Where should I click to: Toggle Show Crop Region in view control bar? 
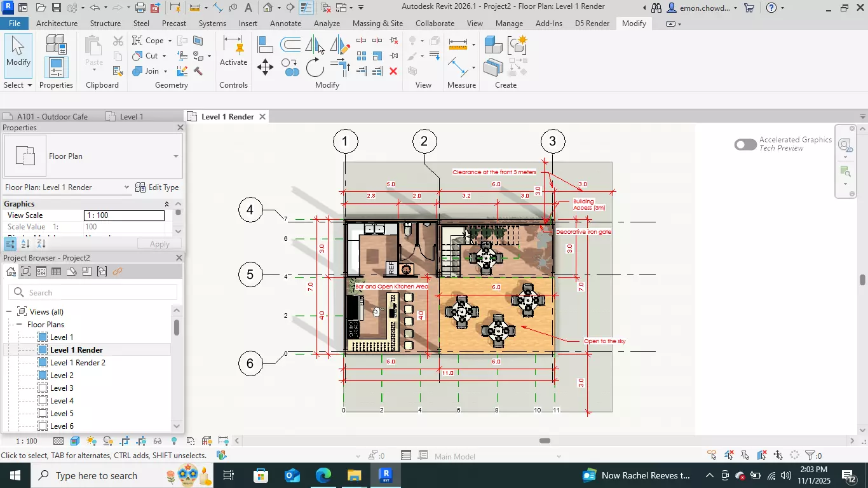(x=141, y=441)
